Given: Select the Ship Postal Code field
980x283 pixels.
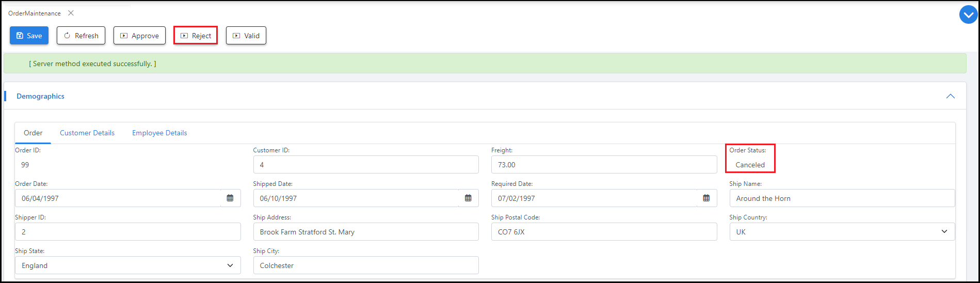Looking at the screenshot, I should tap(603, 232).
